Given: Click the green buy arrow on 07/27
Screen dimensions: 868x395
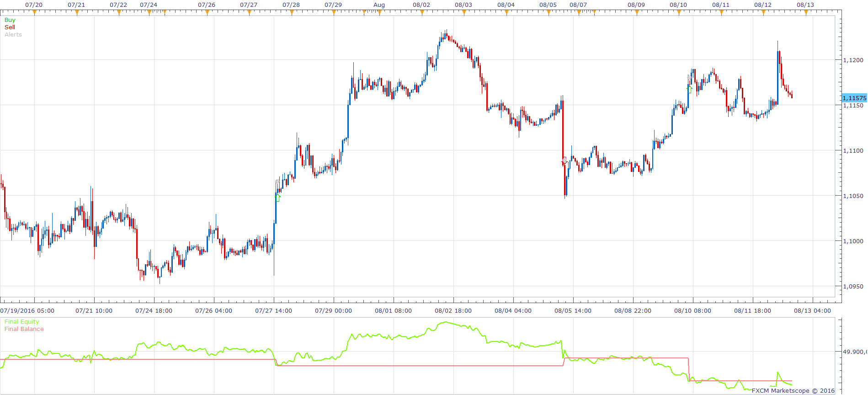Looking at the screenshot, I should point(277,197).
